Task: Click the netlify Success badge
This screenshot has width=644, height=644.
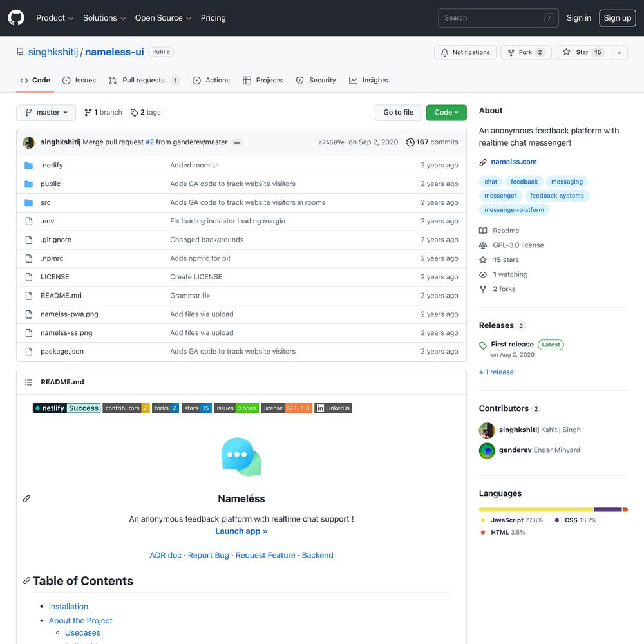Action: (66, 408)
